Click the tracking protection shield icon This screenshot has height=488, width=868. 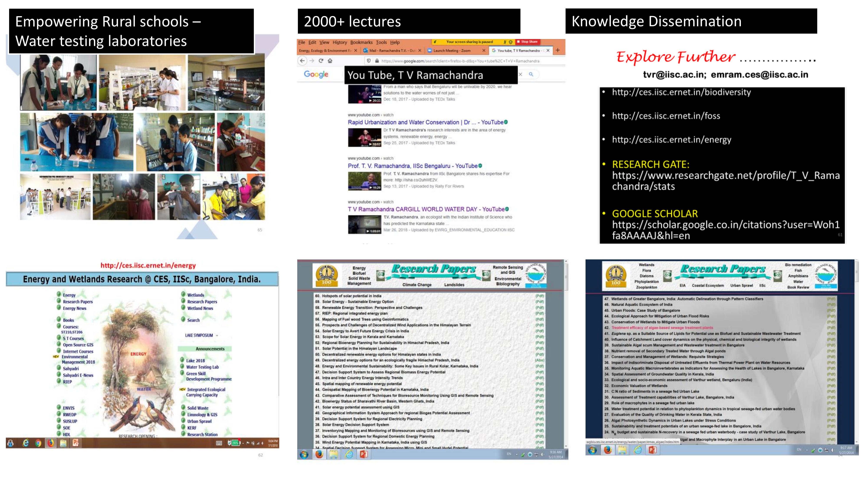[369, 61]
